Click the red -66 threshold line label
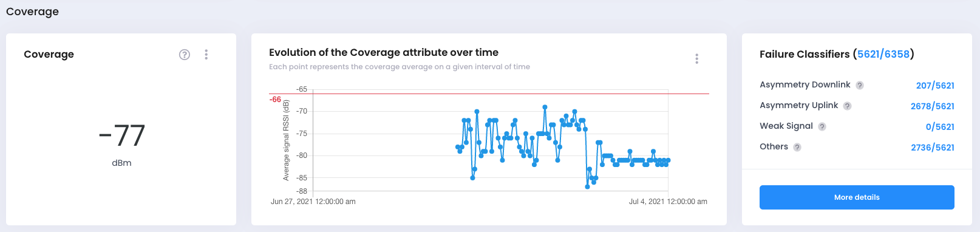Viewport: 980px width, 232px height. pos(276,100)
